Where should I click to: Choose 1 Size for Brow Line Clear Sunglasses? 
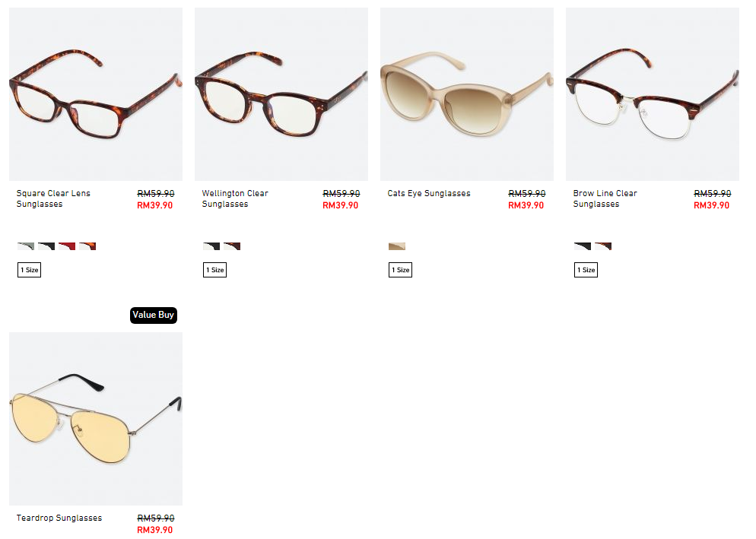[x=586, y=270]
